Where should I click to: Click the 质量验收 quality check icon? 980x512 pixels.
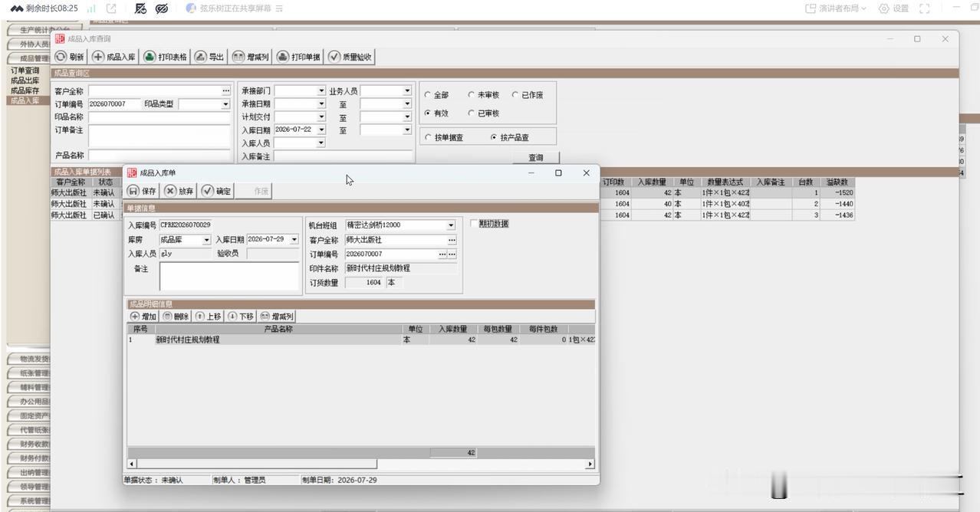click(x=334, y=57)
